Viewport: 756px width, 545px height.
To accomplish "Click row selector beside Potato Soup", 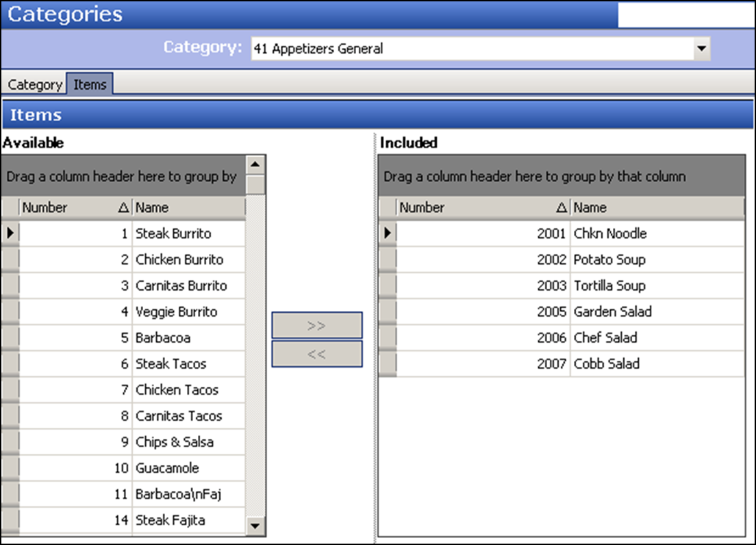I will [x=387, y=259].
